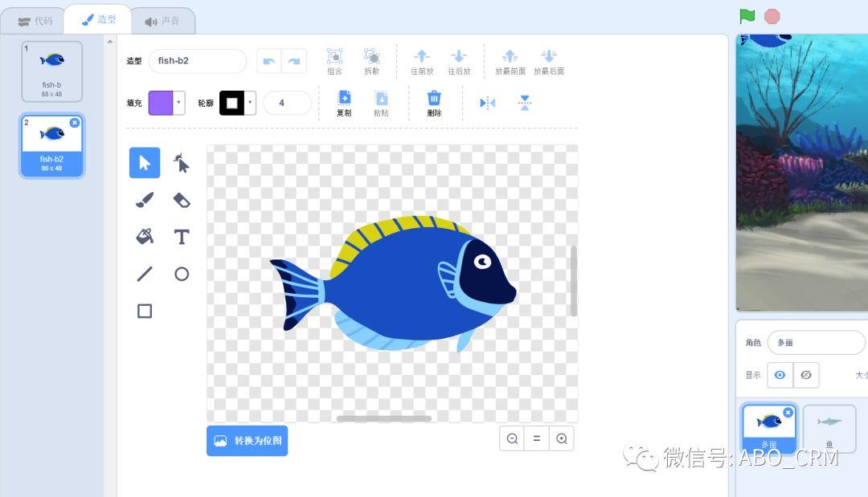
Task: Click the Group (组合) icon
Action: 334,56
